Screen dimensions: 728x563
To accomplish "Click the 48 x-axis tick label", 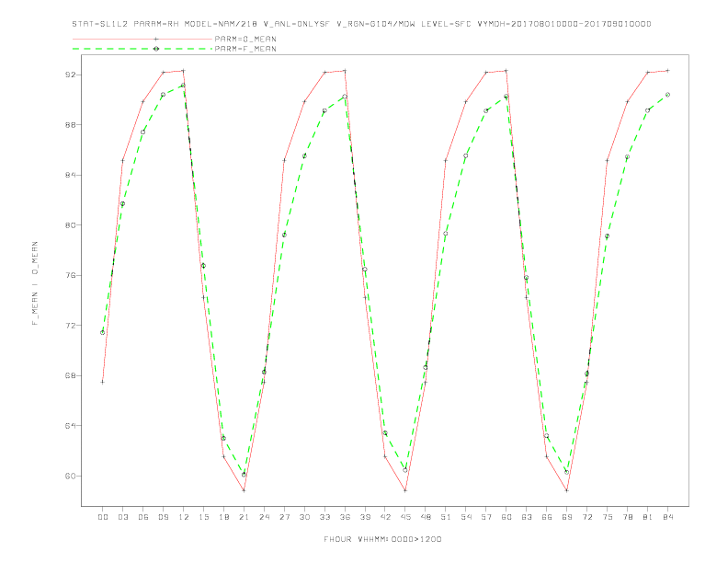I will 426,517.
